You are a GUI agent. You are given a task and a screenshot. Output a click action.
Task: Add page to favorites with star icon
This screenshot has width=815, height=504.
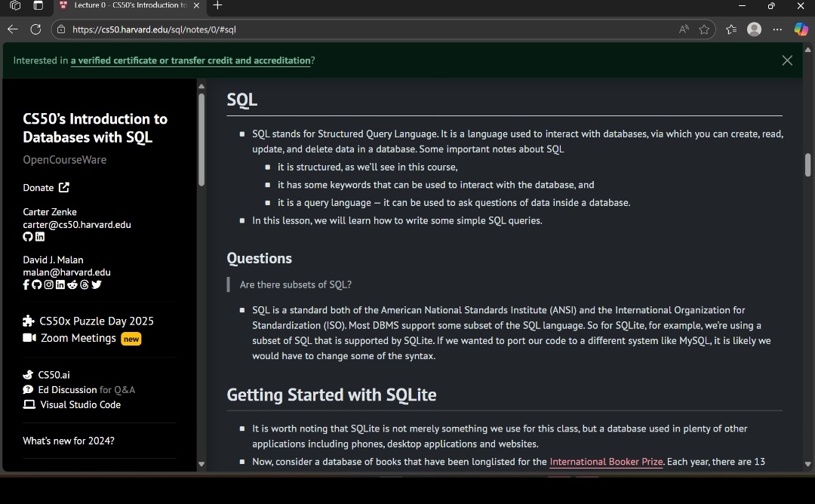pyautogui.click(x=704, y=29)
